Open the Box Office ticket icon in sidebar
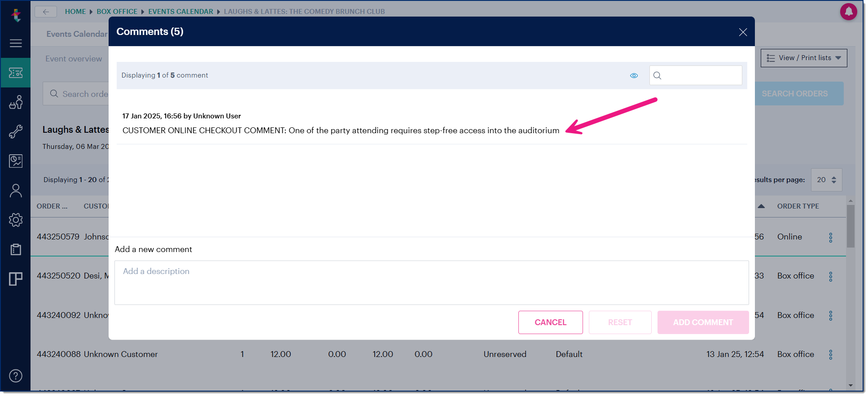The width and height of the screenshot is (868, 396). (x=16, y=73)
